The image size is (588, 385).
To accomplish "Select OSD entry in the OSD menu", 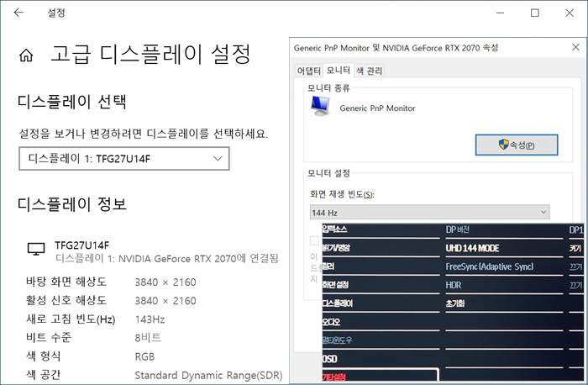I will pos(329,359).
